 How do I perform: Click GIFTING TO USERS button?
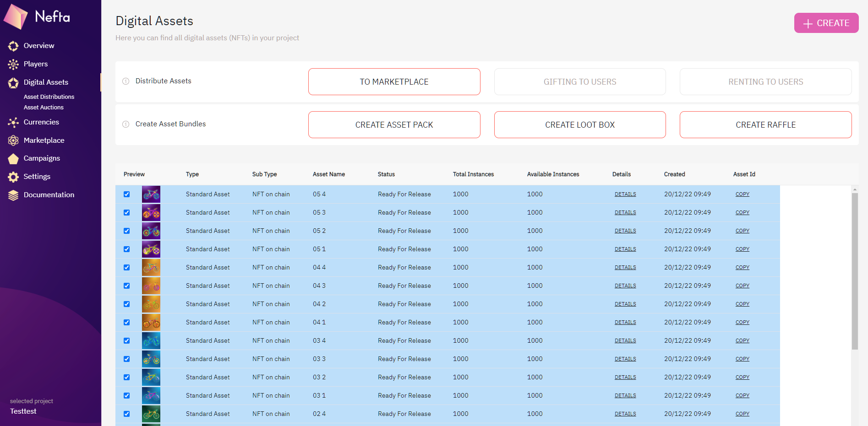pos(580,82)
